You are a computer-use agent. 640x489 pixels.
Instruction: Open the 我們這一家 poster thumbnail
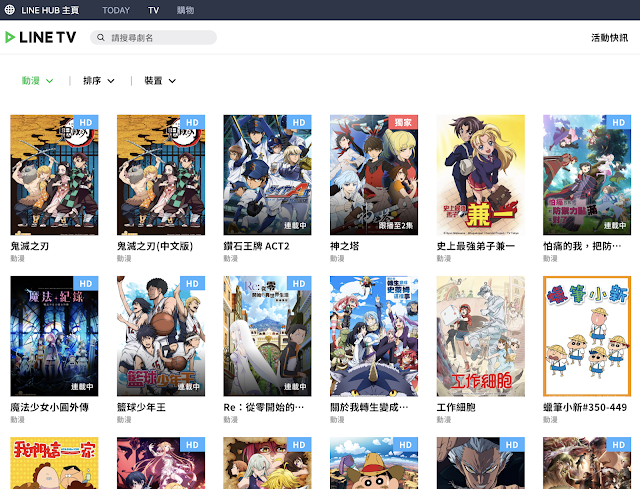click(x=54, y=463)
